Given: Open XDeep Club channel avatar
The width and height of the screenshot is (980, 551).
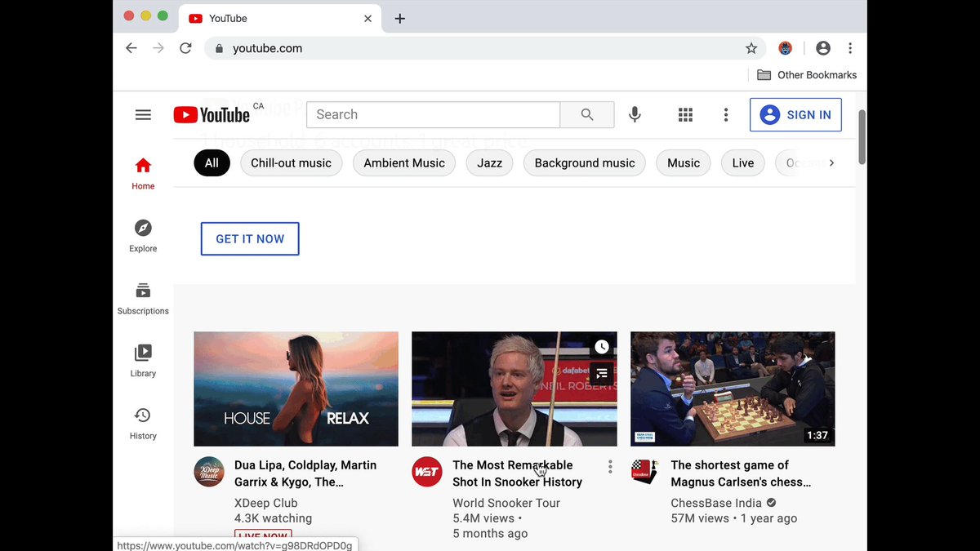Looking at the screenshot, I should 209,472.
